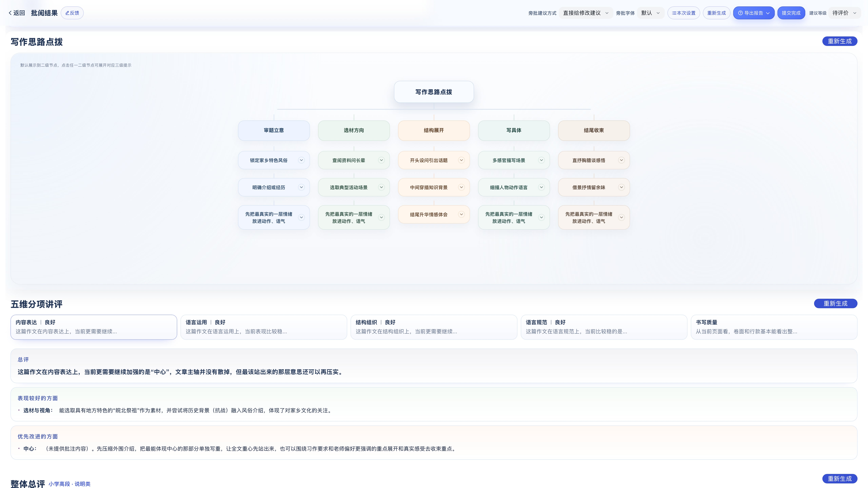The width and height of the screenshot is (868, 488).
Task: Switch to 语言运用 tab card
Action: 264,327
